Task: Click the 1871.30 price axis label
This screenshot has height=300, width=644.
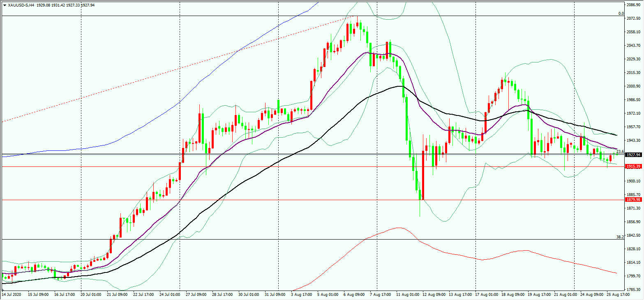Action: point(634,208)
